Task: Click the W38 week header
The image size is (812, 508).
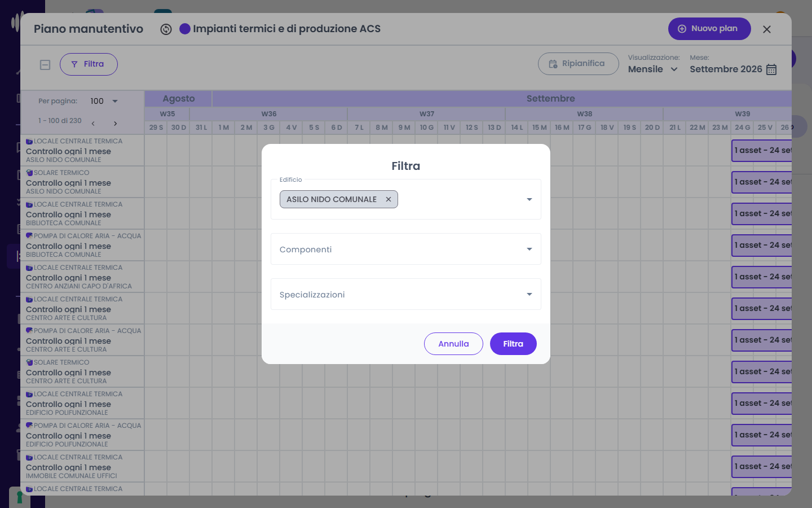Action: (x=585, y=113)
